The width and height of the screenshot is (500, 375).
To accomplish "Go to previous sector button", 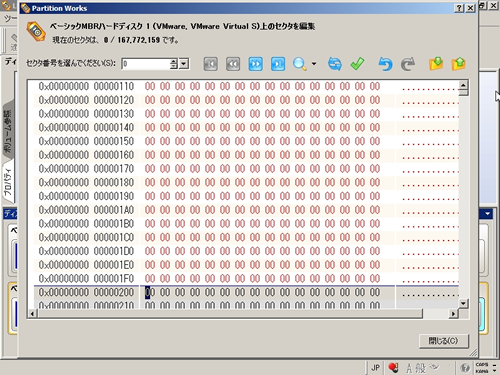I will [233, 64].
